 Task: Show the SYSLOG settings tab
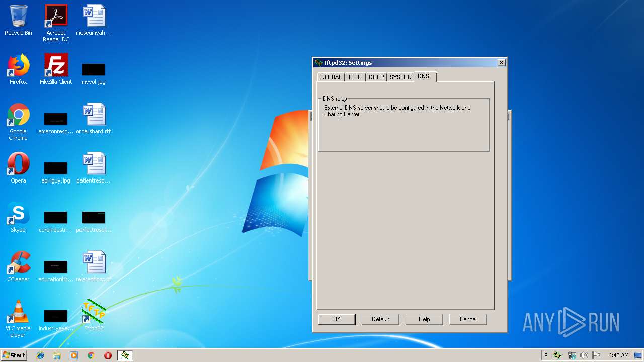[x=400, y=77]
